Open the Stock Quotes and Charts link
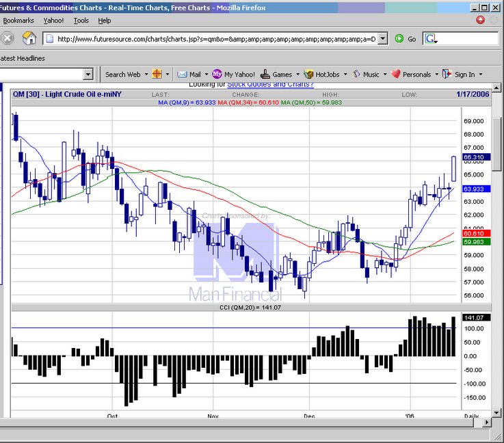Image resolution: width=504 pixels, height=443 pixels. 270,84
